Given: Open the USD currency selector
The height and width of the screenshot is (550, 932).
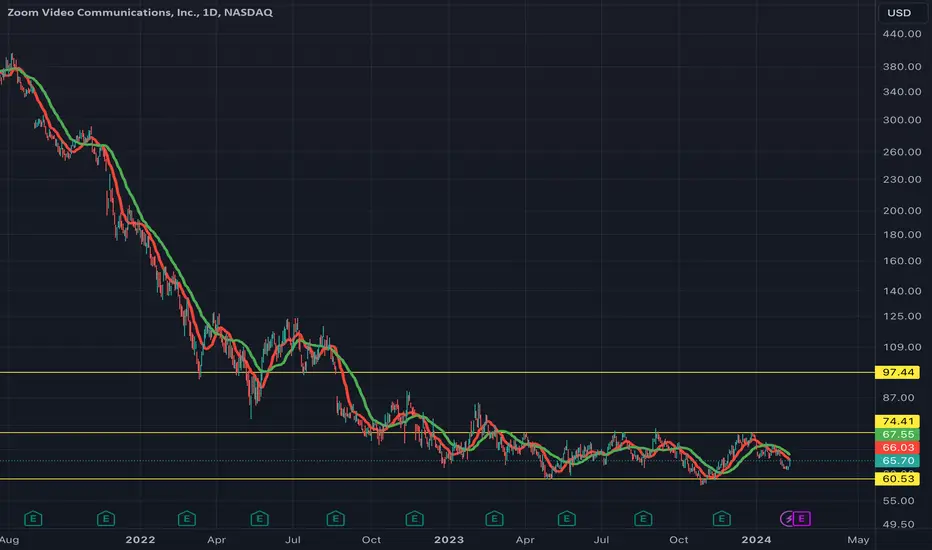Looking at the screenshot, I should [899, 12].
